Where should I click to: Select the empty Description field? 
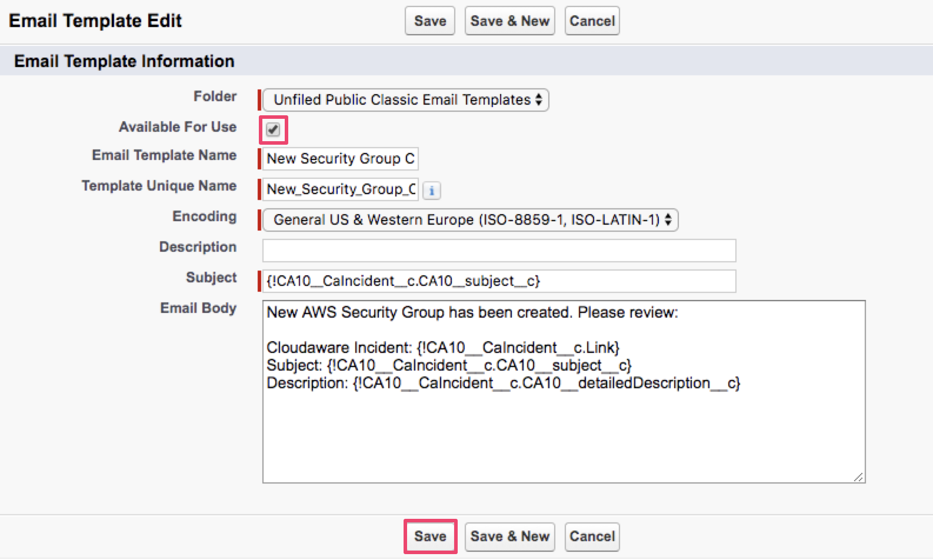tap(499, 251)
